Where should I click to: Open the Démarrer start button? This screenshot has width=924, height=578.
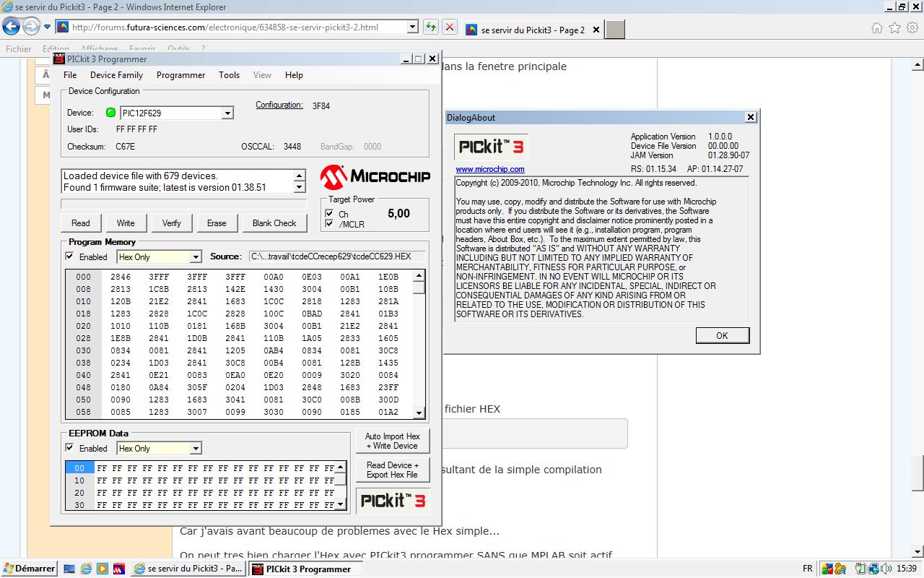(x=29, y=569)
